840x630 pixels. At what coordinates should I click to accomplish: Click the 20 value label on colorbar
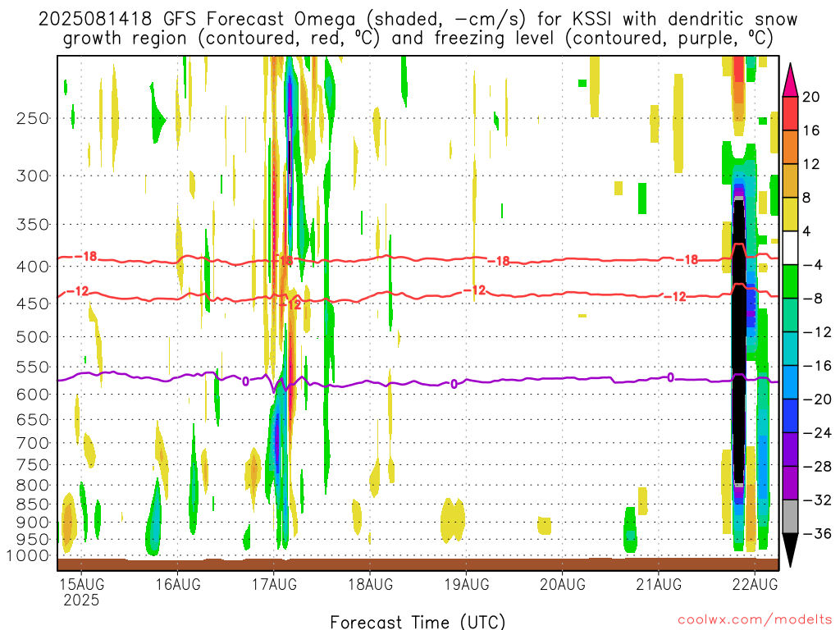coord(811,97)
